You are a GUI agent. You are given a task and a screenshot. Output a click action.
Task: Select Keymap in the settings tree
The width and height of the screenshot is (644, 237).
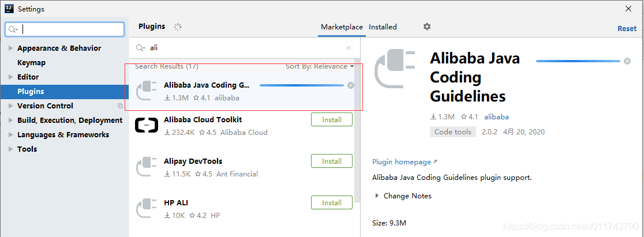(31, 62)
